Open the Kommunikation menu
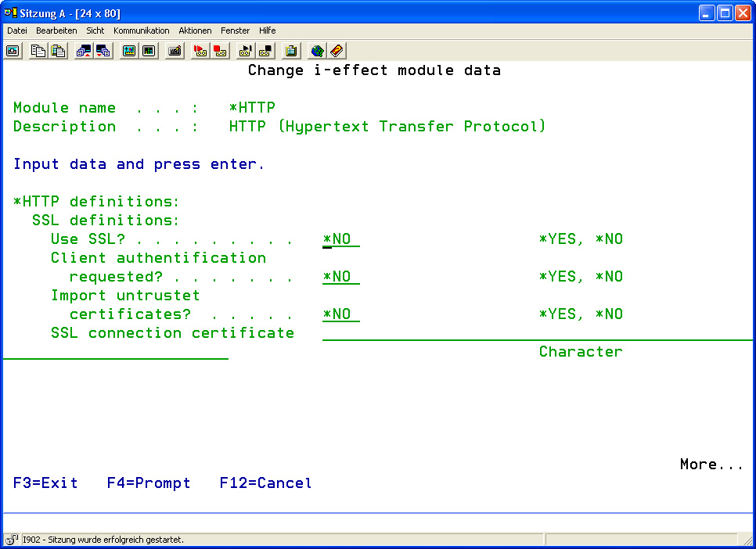Viewport: 756px width, 549px height. (141, 30)
